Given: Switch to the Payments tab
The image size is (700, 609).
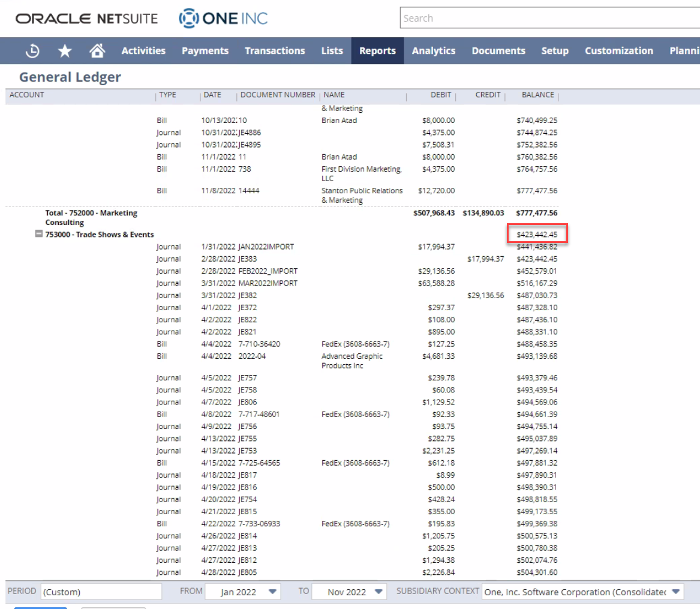Looking at the screenshot, I should coord(205,50).
